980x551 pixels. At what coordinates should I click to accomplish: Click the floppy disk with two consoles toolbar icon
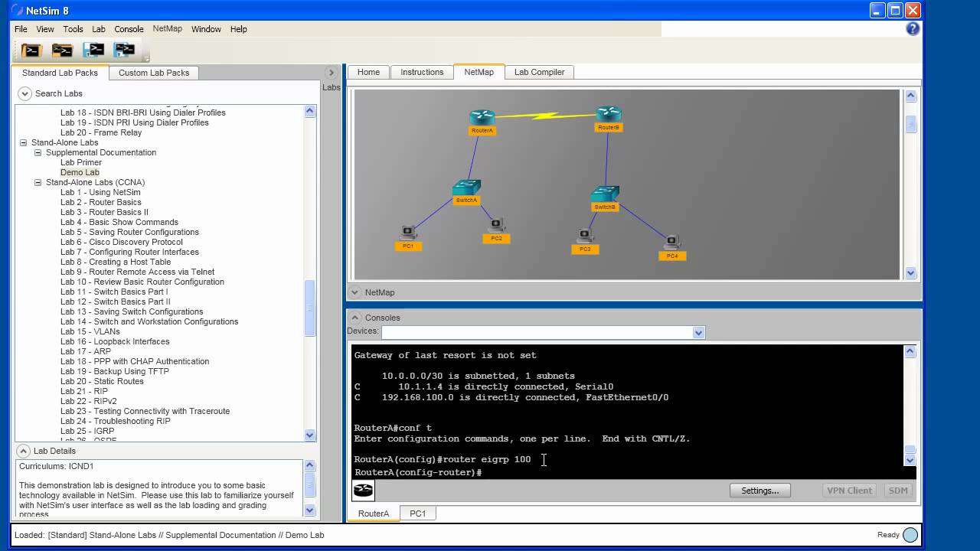tap(124, 51)
